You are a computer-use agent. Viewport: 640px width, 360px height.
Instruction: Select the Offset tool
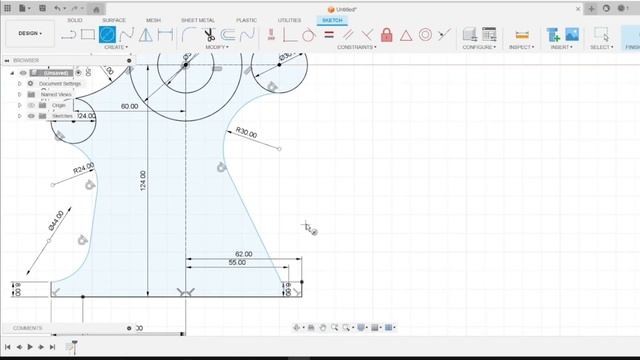pos(228,35)
